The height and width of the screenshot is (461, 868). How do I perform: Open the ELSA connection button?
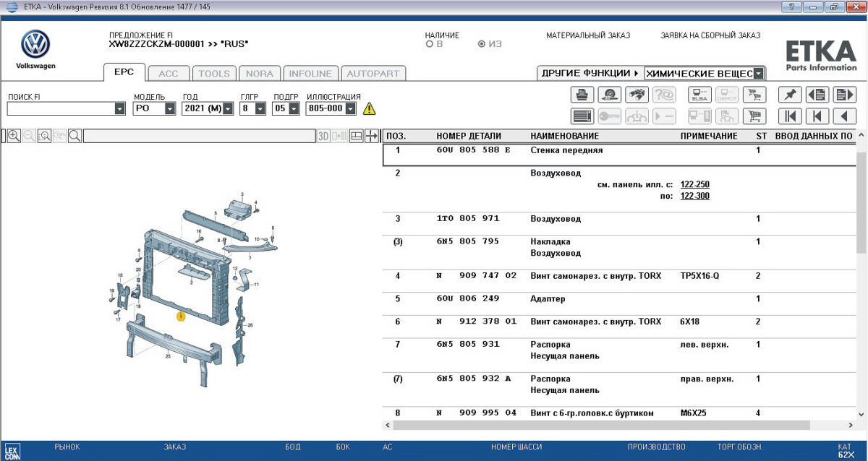click(x=699, y=95)
